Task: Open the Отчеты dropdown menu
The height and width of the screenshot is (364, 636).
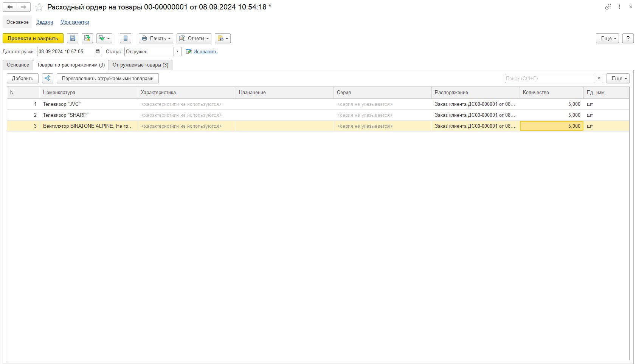Action: click(x=194, y=38)
